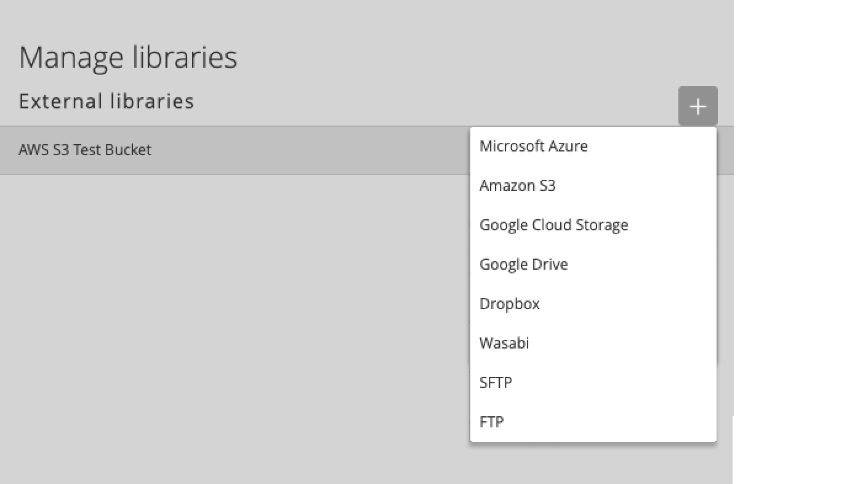Start adding an Amazon S3 bucket connection
868x484 pixels.
[518, 185]
